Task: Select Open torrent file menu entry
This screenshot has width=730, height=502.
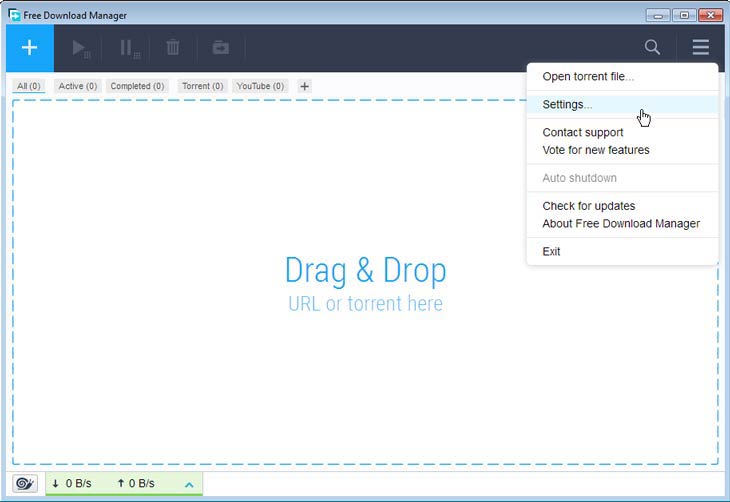Action: point(622,76)
